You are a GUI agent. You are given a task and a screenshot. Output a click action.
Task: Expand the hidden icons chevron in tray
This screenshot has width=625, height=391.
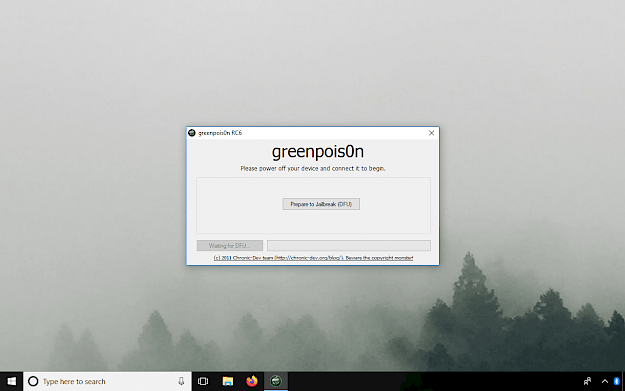pyautogui.click(x=605, y=381)
